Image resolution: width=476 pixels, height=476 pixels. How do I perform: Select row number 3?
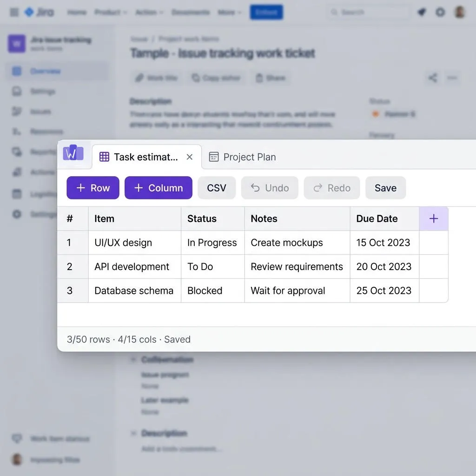(x=73, y=291)
